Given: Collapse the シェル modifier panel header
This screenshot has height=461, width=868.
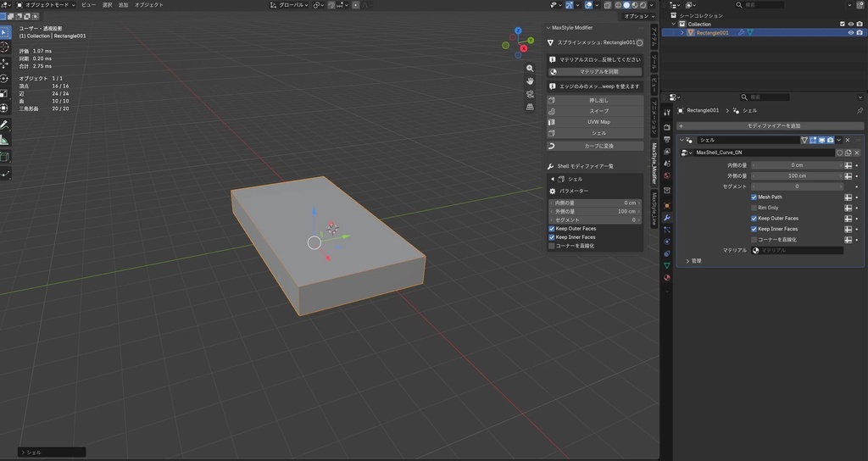Looking at the screenshot, I should pos(682,140).
